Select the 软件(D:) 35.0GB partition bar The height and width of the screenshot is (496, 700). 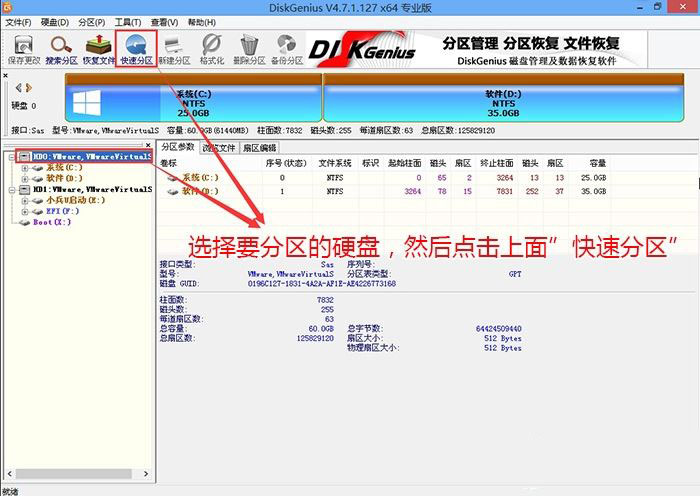tap(504, 101)
